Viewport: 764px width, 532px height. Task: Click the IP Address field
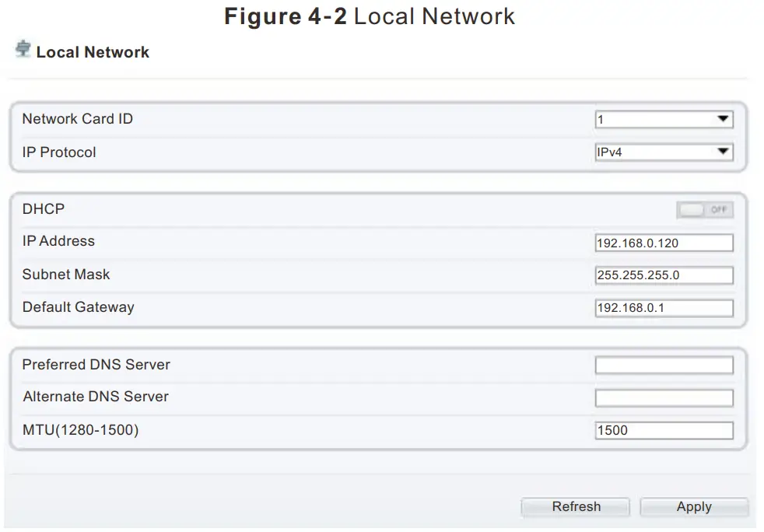pos(663,242)
